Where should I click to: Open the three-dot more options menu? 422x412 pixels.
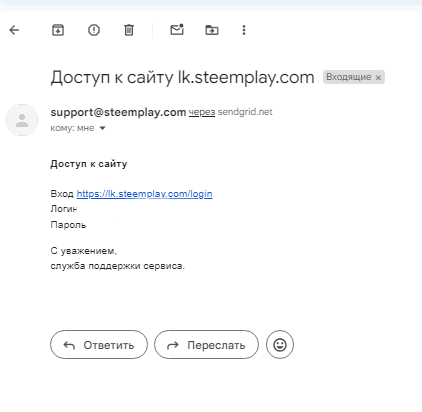244,30
